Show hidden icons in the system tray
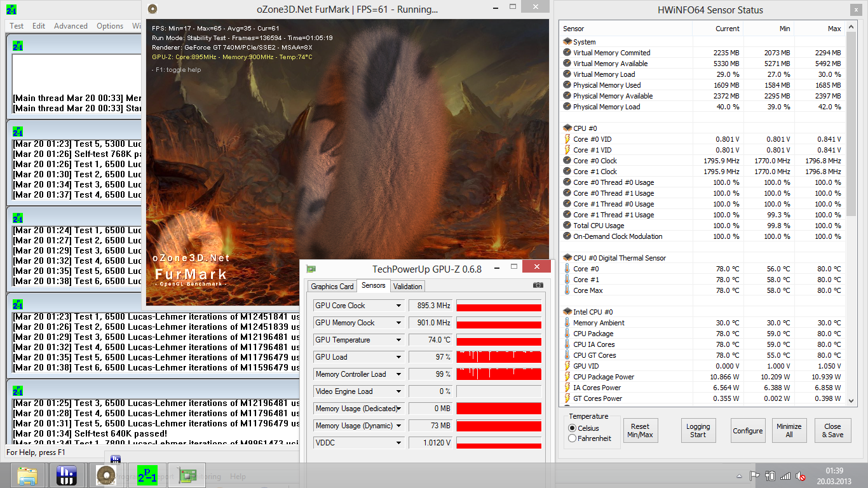The height and width of the screenshot is (488, 868). (x=740, y=476)
